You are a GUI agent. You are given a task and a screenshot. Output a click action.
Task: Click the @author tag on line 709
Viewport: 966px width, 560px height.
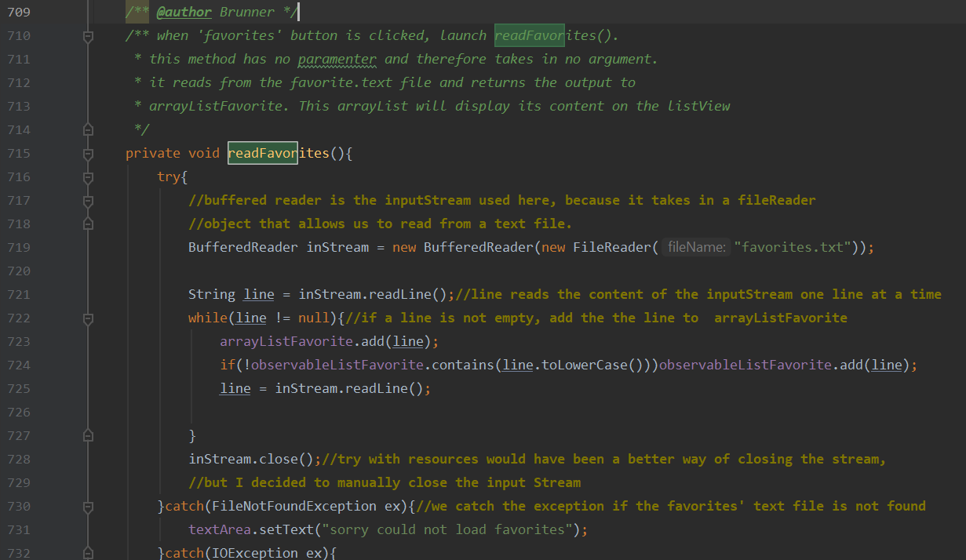[x=184, y=12]
